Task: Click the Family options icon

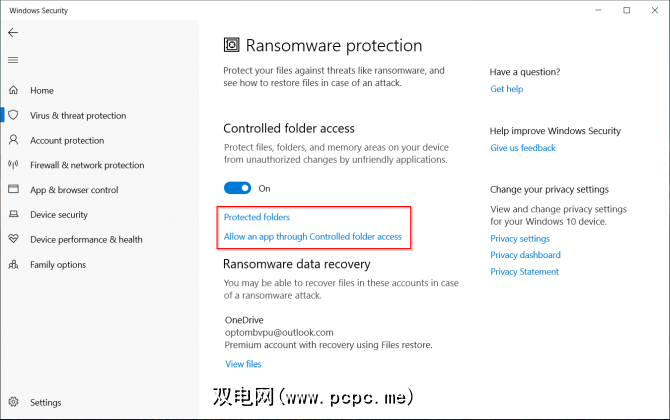Action: point(13,265)
